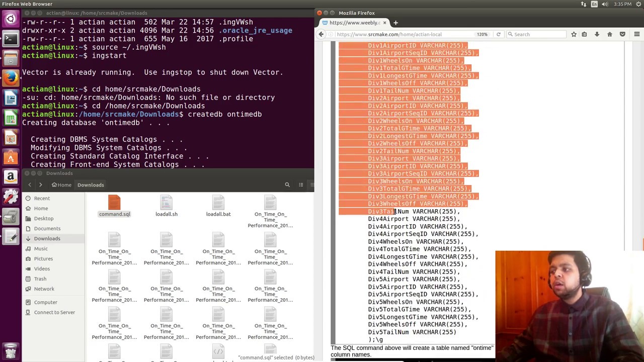
Task: Click Firefox Web Browser in the top bar
Action: [x=28, y=4]
